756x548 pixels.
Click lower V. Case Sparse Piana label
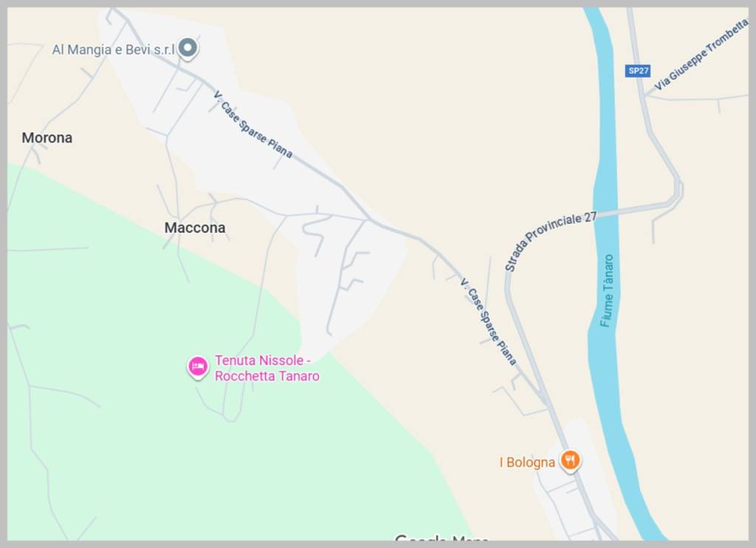coord(488,322)
